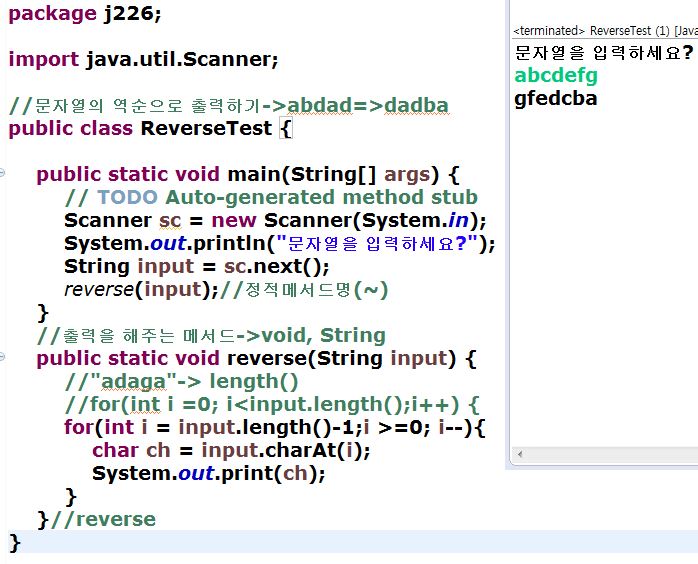The height and width of the screenshot is (564, 698).
Task: Click the comment ending with 'abdad=>dadba'
Action: click(228, 105)
